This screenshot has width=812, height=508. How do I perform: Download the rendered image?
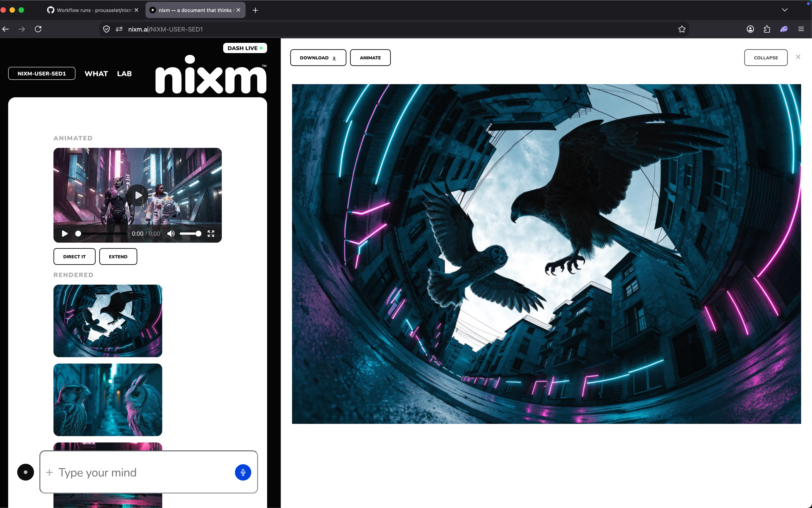(318, 58)
